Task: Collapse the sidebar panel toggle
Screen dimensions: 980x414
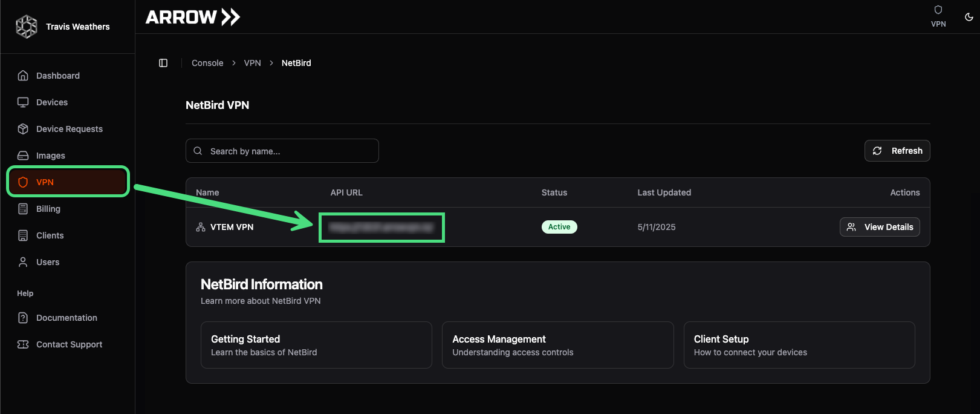Action: pos(163,63)
